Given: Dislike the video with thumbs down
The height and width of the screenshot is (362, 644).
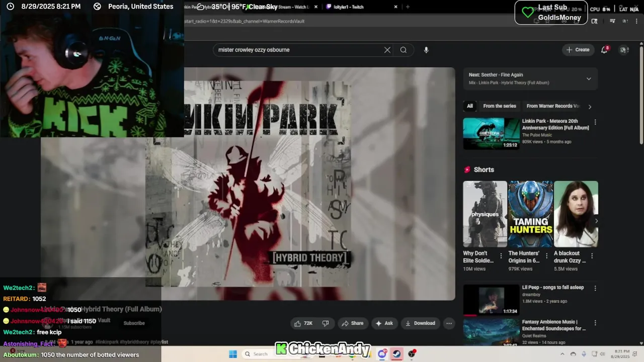Looking at the screenshot, I should tap(326, 323).
